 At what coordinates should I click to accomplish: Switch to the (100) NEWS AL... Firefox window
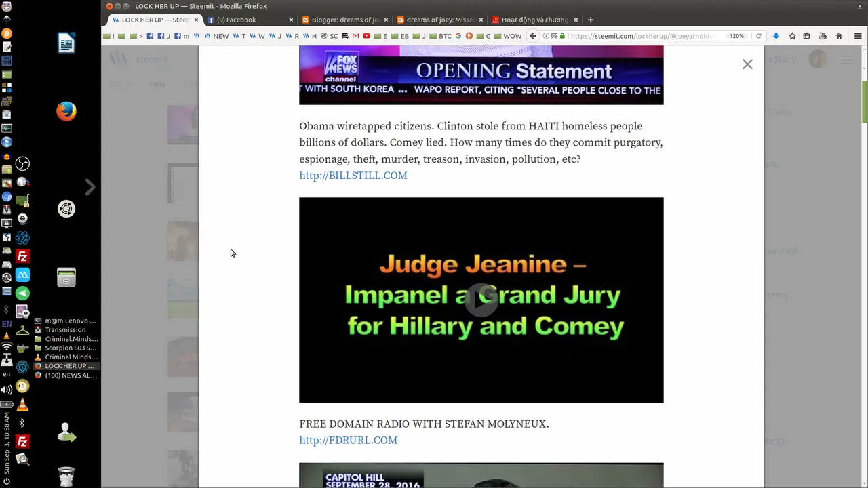click(x=65, y=375)
